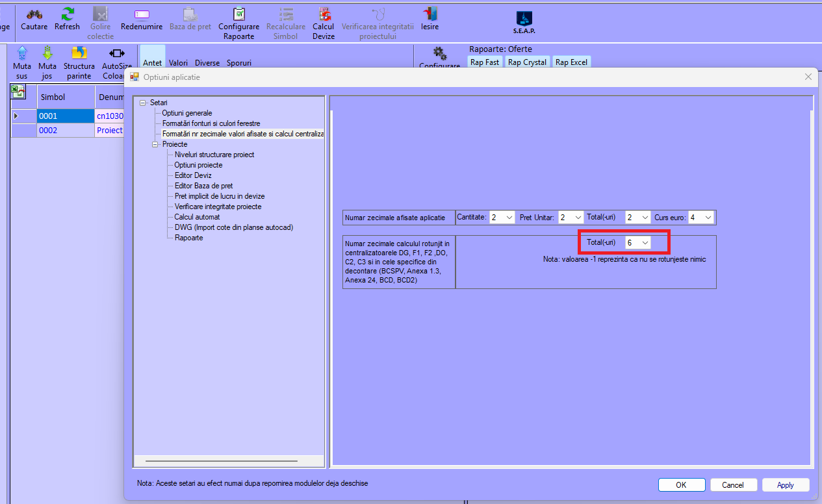Switch to the Sporuri tab

click(238, 63)
